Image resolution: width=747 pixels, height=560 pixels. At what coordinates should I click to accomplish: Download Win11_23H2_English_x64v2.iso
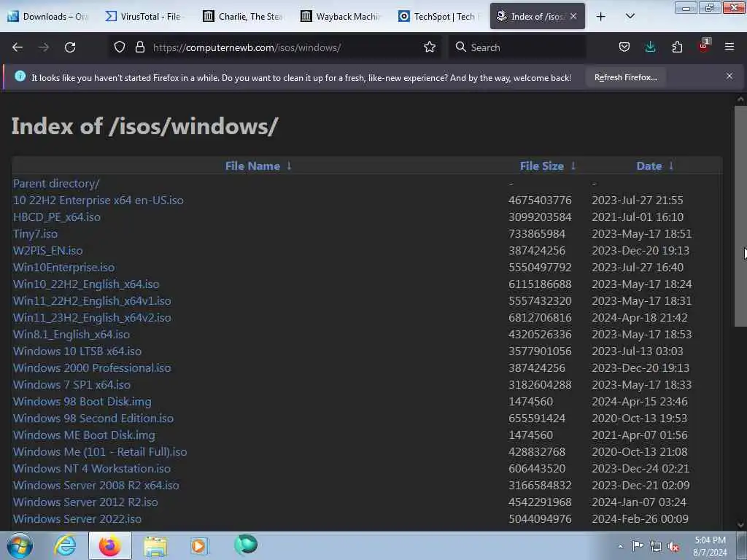[x=92, y=318]
